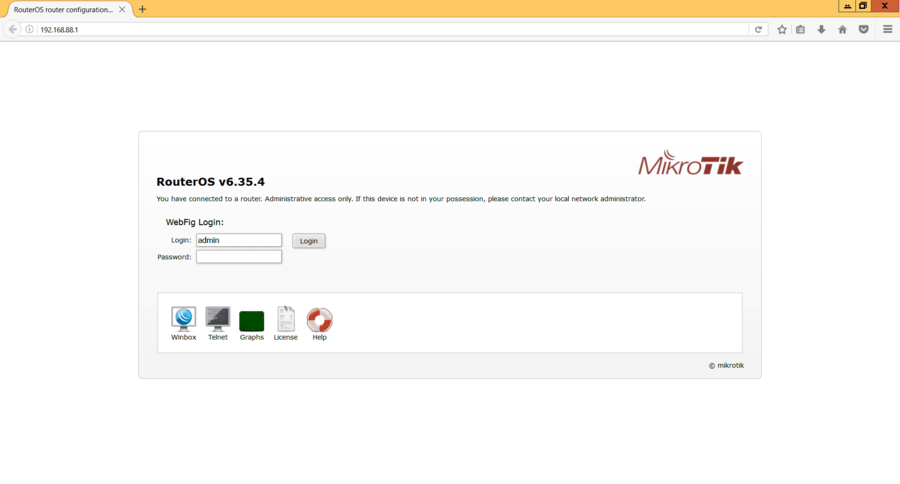Select the RouterOS router configuration tab

pyautogui.click(x=63, y=9)
